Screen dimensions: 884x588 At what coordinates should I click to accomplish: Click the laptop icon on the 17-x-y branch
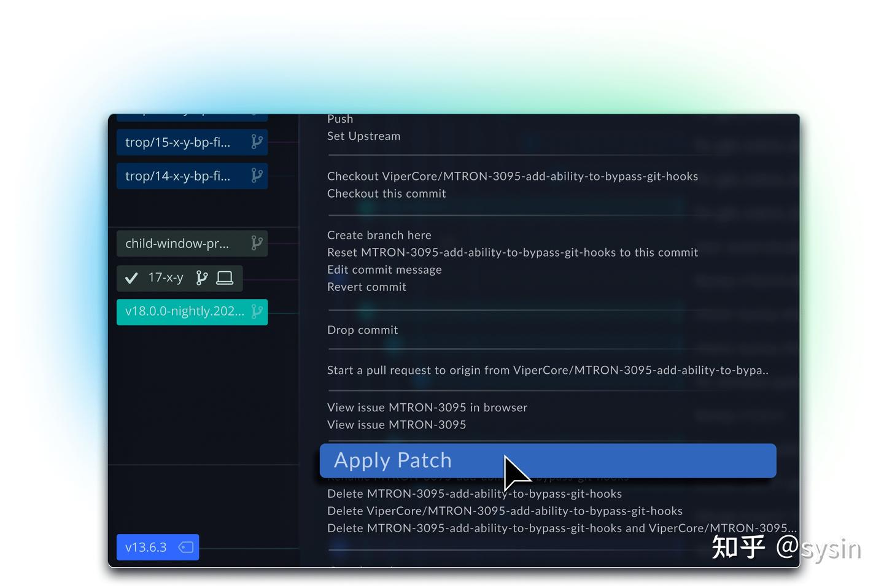pyautogui.click(x=225, y=277)
